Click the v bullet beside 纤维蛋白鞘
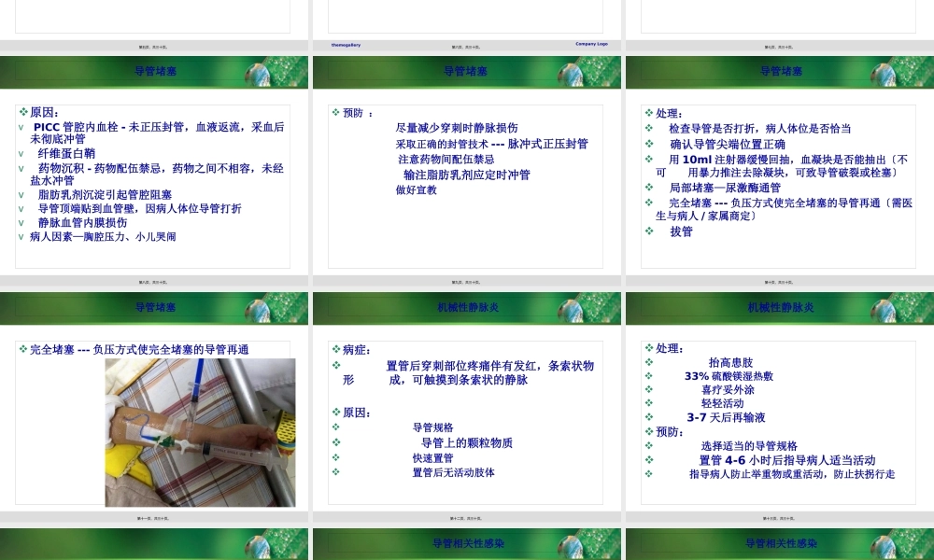Screen dimensions: 934x560 point(21,153)
